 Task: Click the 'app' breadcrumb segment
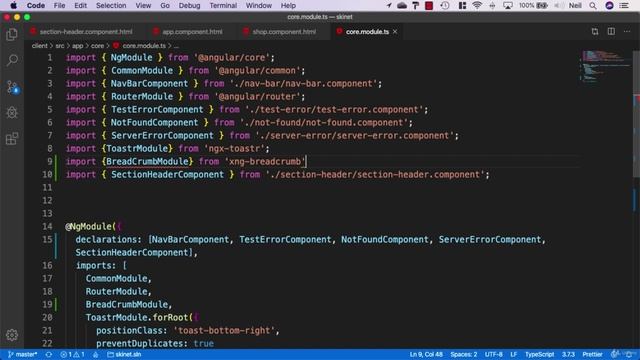coord(78,46)
